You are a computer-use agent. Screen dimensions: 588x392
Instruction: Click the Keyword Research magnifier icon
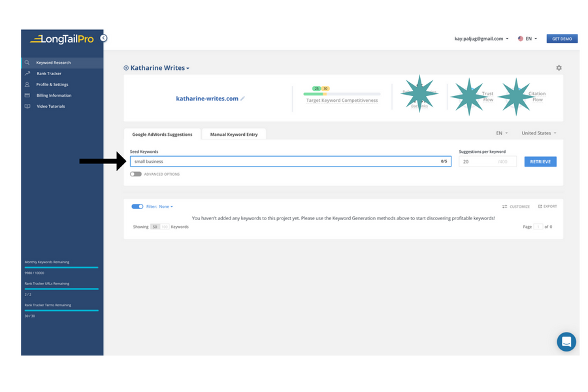pos(27,63)
